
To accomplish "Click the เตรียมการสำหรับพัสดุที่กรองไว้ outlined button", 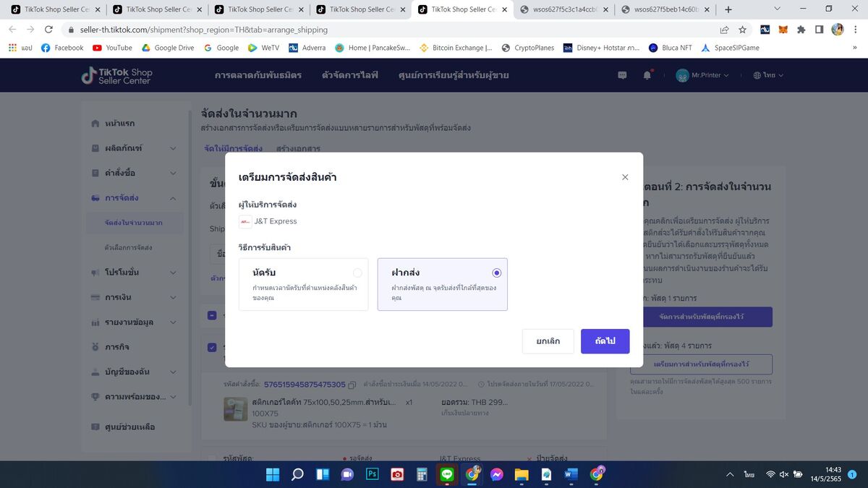I will [700, 364].
